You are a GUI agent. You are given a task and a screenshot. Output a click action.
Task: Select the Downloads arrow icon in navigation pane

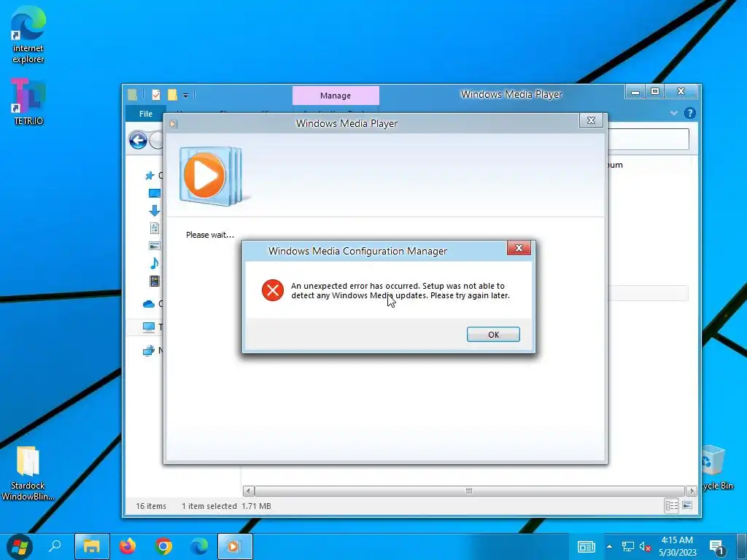[x=155, y=211]
